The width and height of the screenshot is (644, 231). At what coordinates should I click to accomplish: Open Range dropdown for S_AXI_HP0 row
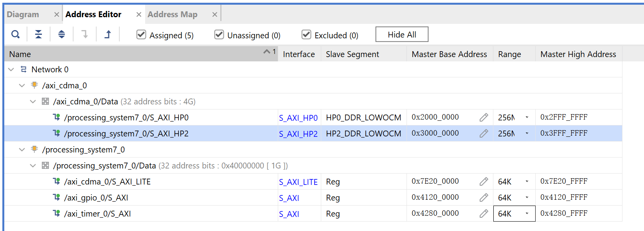[x=527, y=117]
